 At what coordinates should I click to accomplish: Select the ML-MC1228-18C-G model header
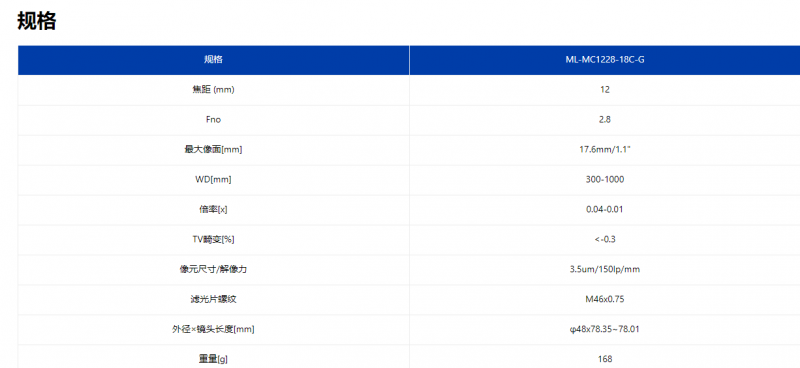605,60
